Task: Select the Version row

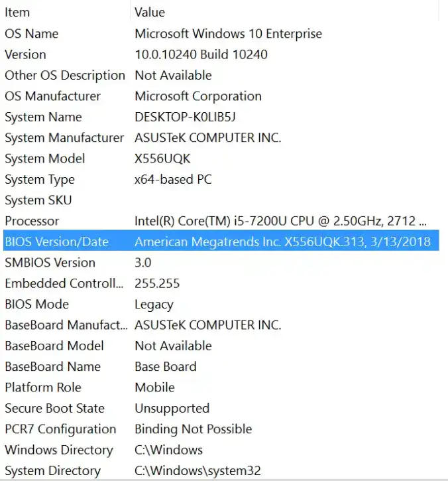Action: click(26, 54)
